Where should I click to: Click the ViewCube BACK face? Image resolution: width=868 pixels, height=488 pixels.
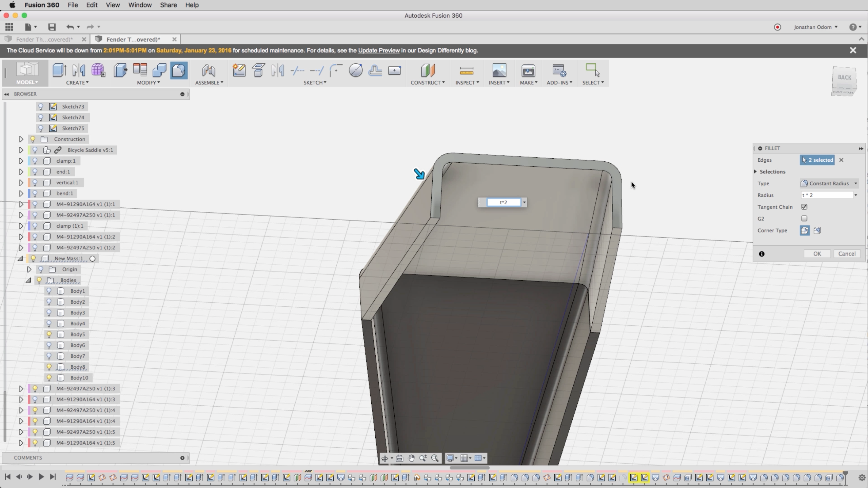point(844,78)
